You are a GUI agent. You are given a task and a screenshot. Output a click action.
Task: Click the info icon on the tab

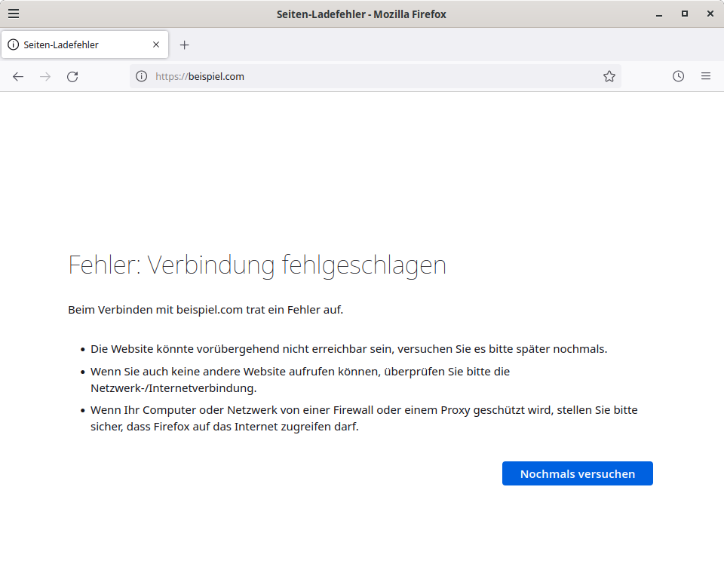point(13,44)
